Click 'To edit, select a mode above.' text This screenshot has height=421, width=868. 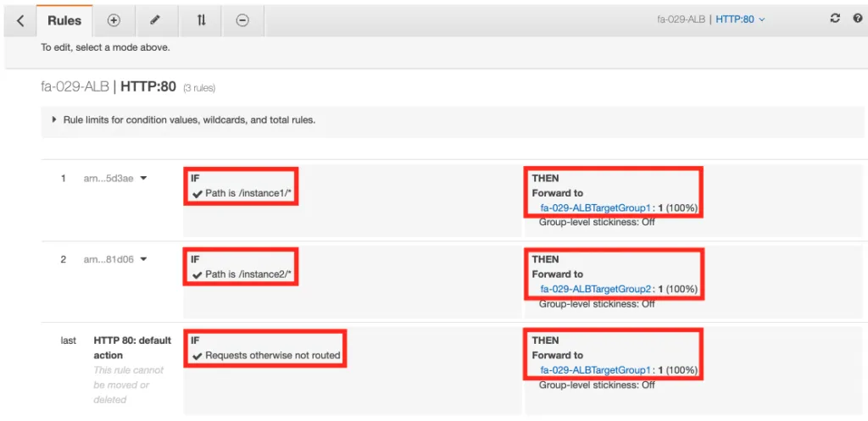coord(105,47)
